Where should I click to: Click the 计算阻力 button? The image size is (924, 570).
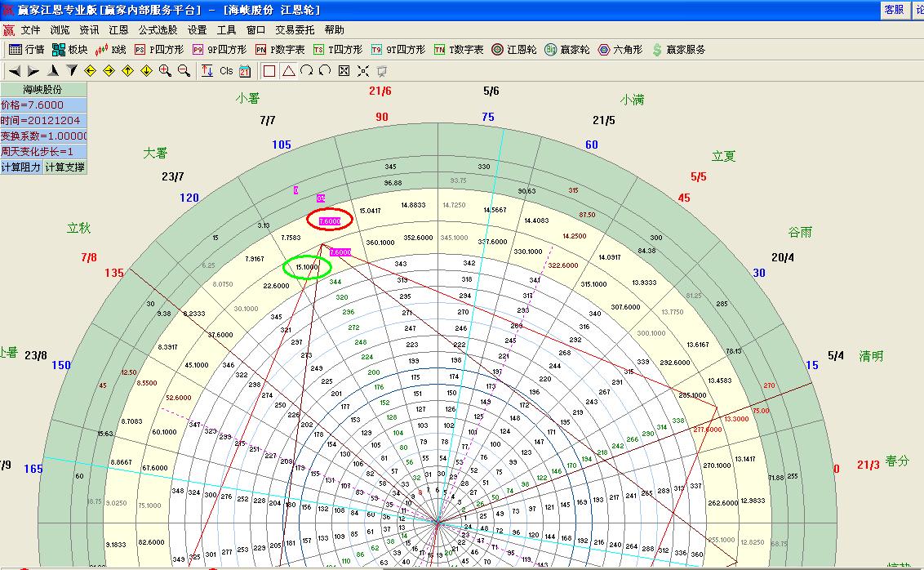point(21,167)
